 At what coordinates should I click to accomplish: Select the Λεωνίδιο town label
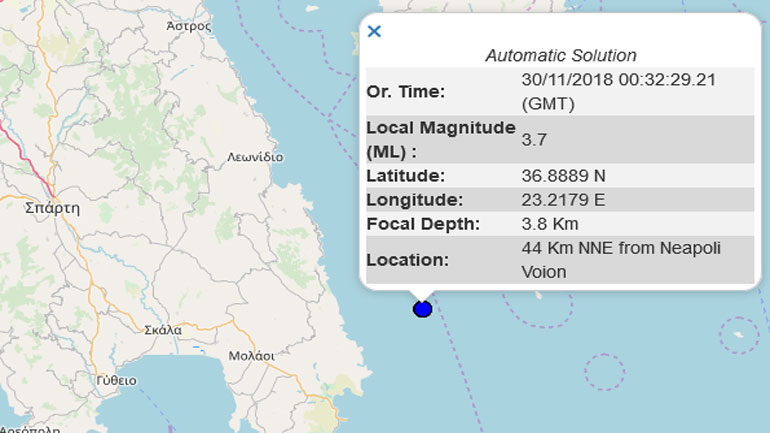point(255,157)
